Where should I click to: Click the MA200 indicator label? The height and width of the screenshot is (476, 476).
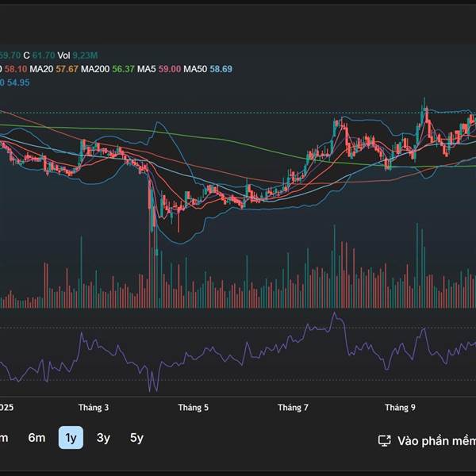click(96, 69)
